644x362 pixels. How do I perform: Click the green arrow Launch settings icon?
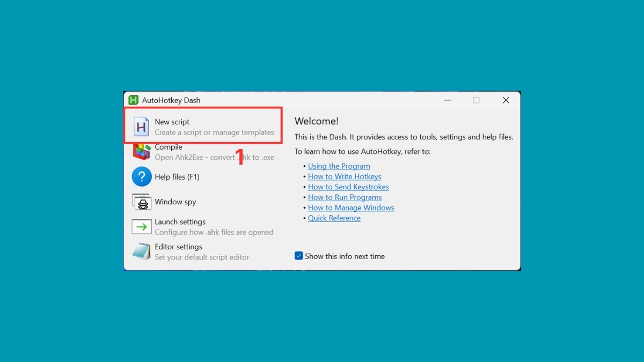[142, 226]
